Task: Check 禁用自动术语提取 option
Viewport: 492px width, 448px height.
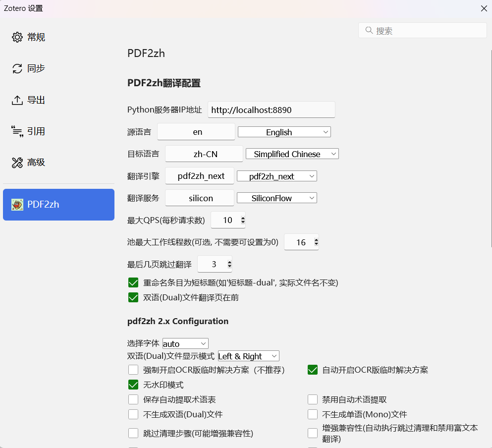Action: (313, 399)
